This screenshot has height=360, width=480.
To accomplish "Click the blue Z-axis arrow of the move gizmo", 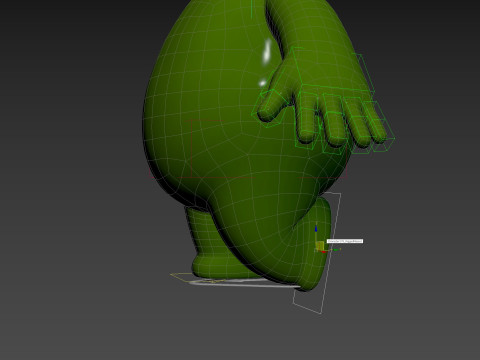I will [x=316, y=229].
